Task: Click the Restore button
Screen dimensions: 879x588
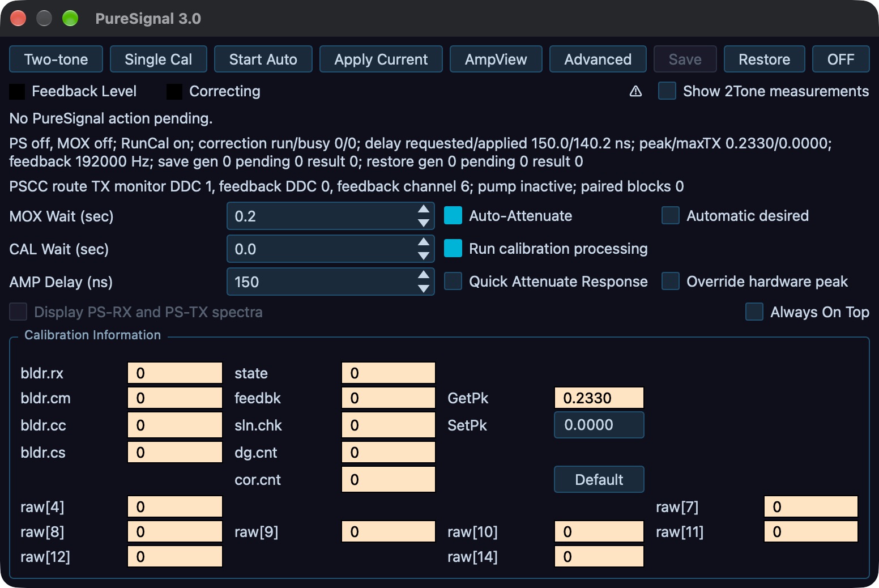Action: pos(765,59)
